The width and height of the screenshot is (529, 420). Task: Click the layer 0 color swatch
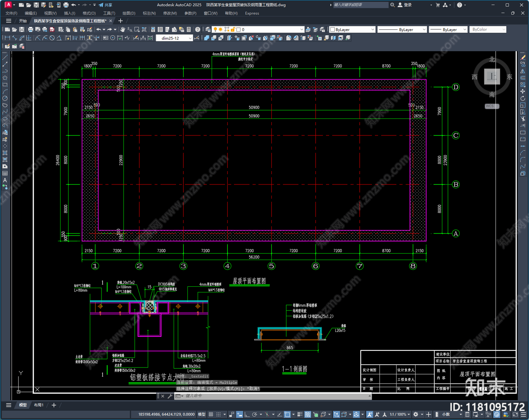click(x=238, y=29)
